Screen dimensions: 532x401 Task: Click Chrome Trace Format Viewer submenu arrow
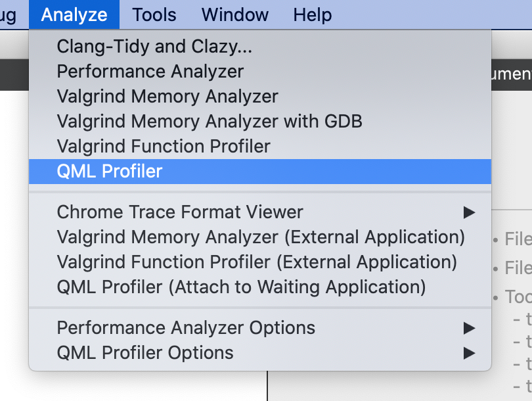pos(469,212)
